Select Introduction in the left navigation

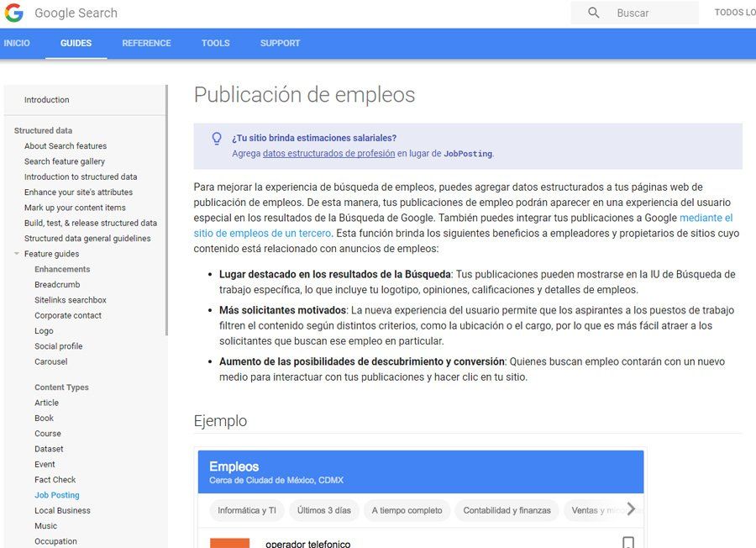coord(47,100)
